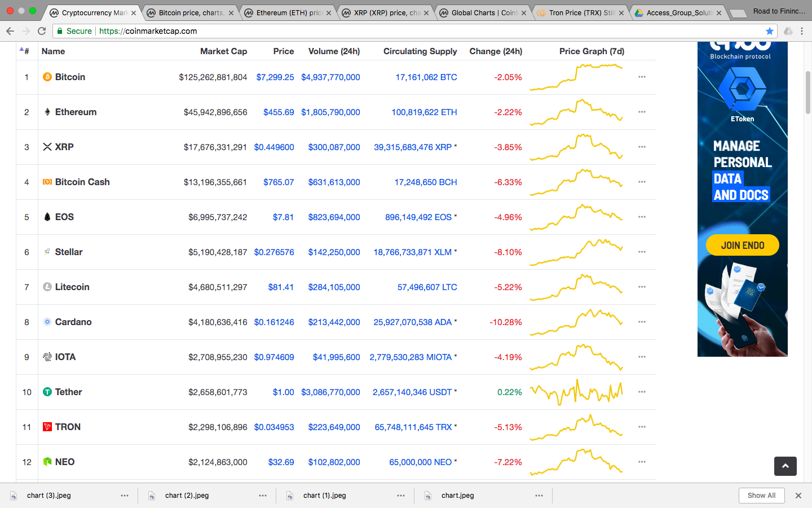Viewport: 812px width, 508px height.
Task: Click the EOS logo icon
Action: coord(47,217)
